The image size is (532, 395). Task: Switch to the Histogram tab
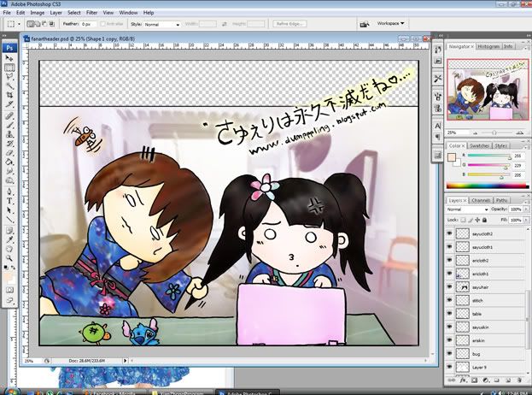(x=488, y=46)
